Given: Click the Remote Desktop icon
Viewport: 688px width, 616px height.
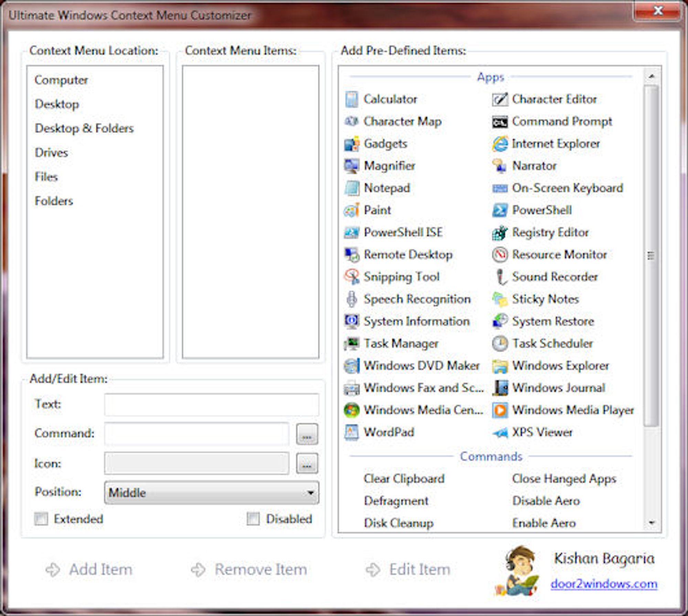Looking at the screenshot, I should [352, 255].
